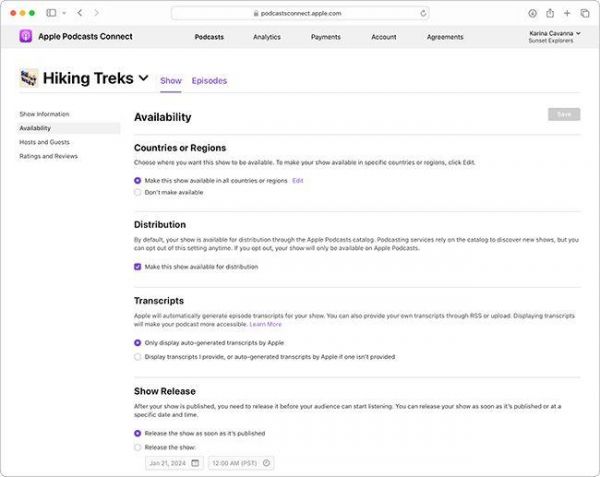Go back with the browser back arrow

click(80, 13)
